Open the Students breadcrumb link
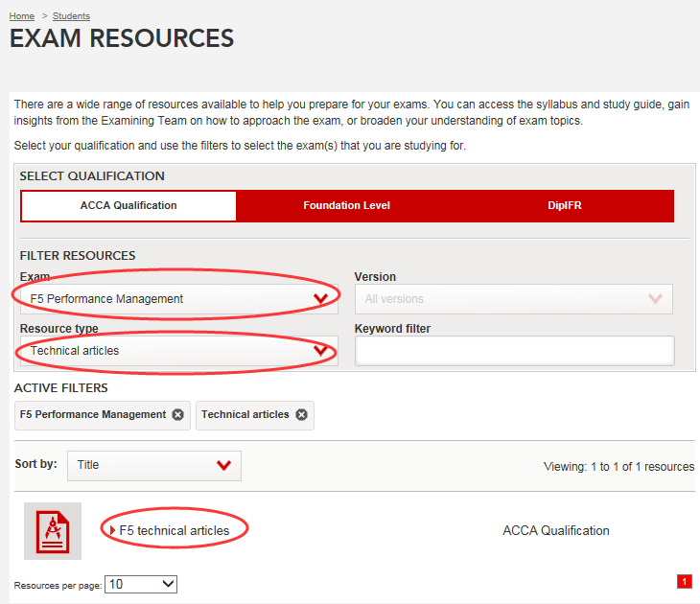This screenshot has height=604, width=700. click(71, 16)
